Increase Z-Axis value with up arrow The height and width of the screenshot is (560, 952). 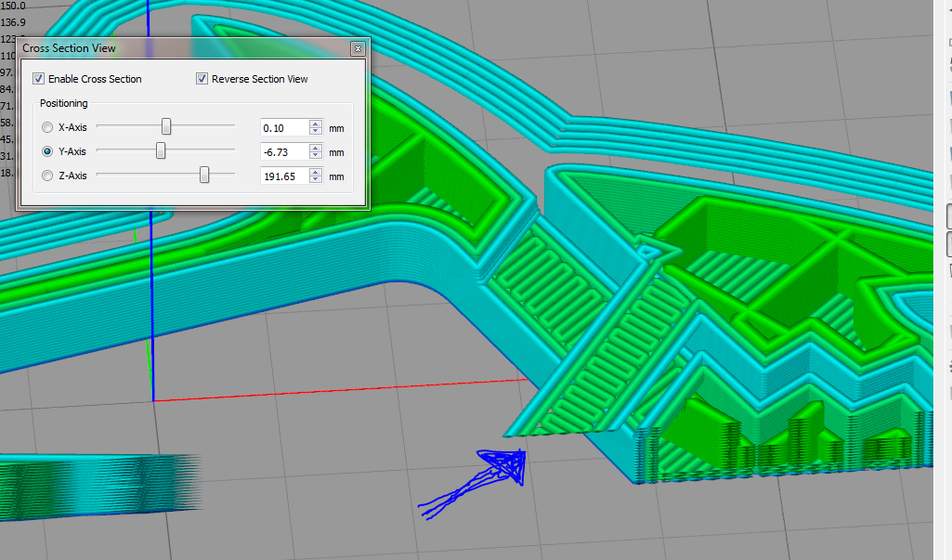pos(315,173)
